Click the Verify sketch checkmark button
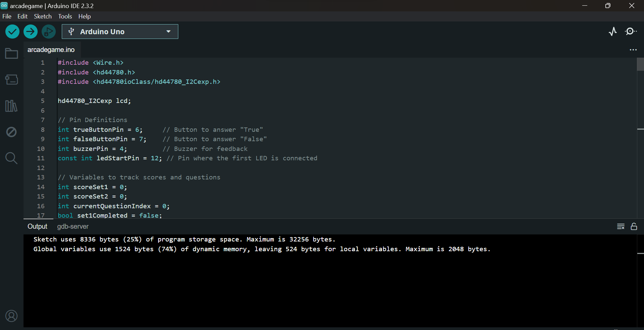Screen dimensions: 644x330 click(x=12, y=32)
